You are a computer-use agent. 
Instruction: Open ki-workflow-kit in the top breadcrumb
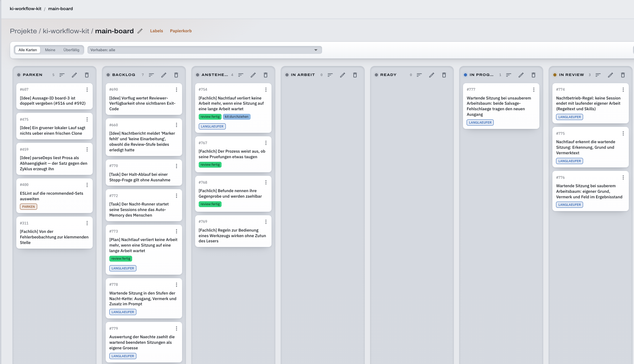click(x=25, y=9)
